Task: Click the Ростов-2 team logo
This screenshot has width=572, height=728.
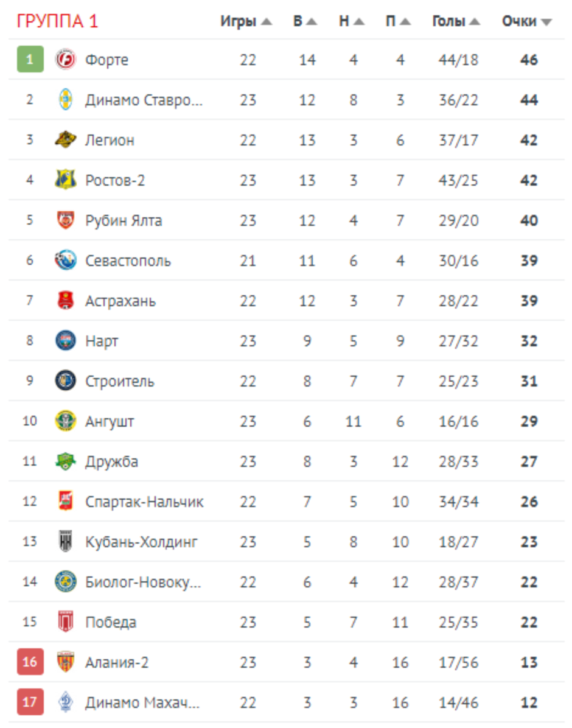Action: (x=66, y=180)
